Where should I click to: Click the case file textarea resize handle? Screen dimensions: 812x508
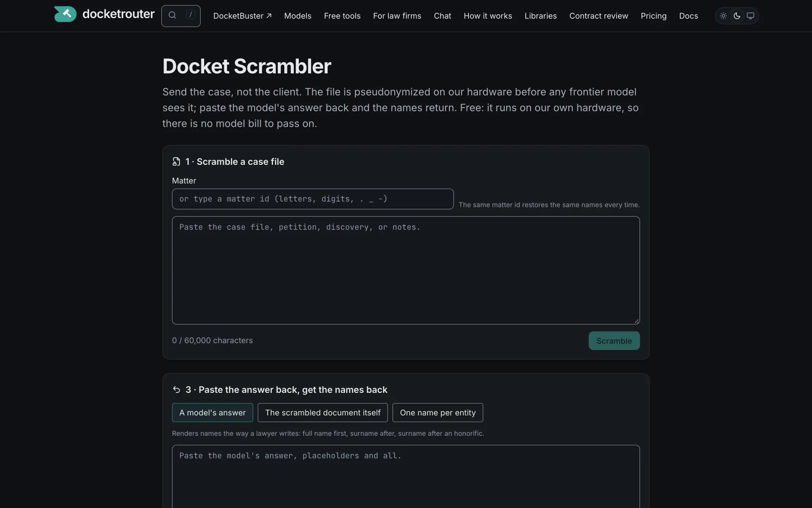[636, 321]
